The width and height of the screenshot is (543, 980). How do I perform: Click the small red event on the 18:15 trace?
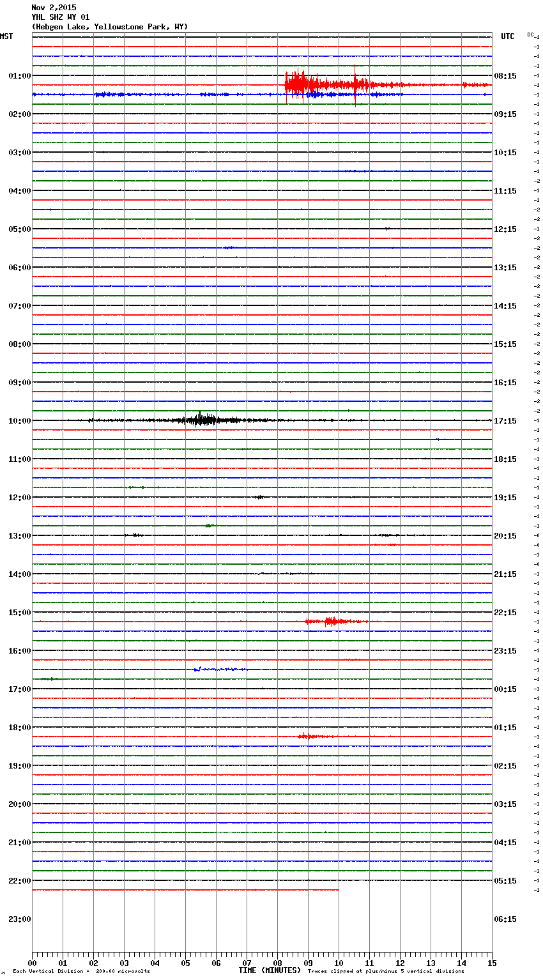click(x=315, y=737)
